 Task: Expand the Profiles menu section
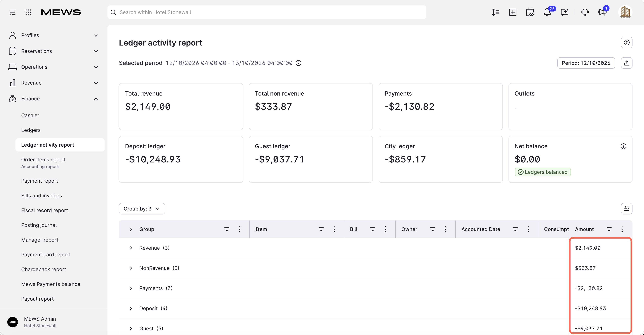96,35
